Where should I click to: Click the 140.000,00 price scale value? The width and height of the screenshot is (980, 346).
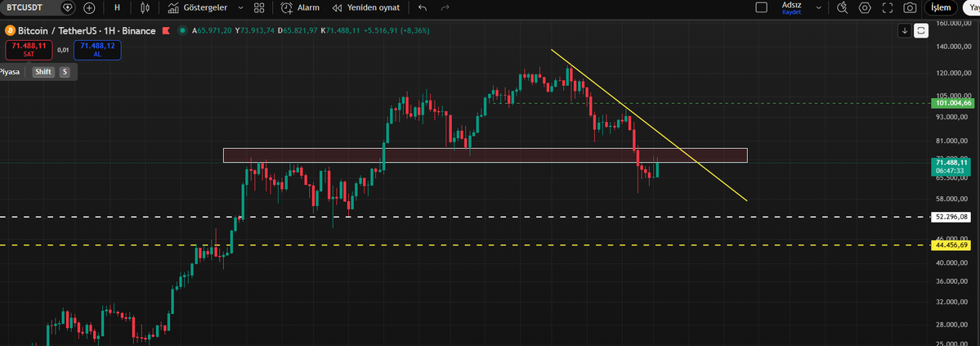(954, 47)
